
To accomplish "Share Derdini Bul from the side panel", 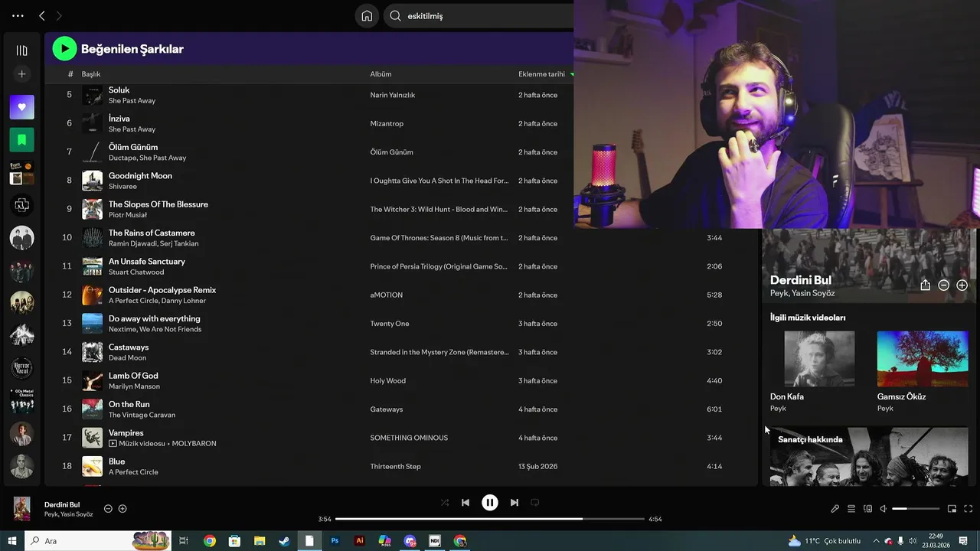I will click(925, 285).
